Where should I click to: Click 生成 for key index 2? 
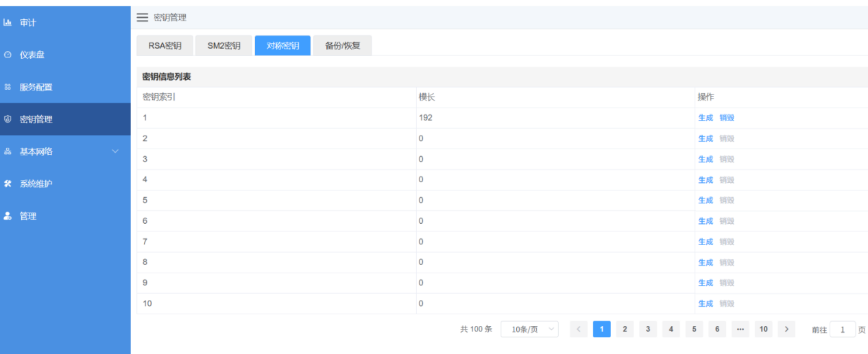pyautogui.click(x=706, y=138)
